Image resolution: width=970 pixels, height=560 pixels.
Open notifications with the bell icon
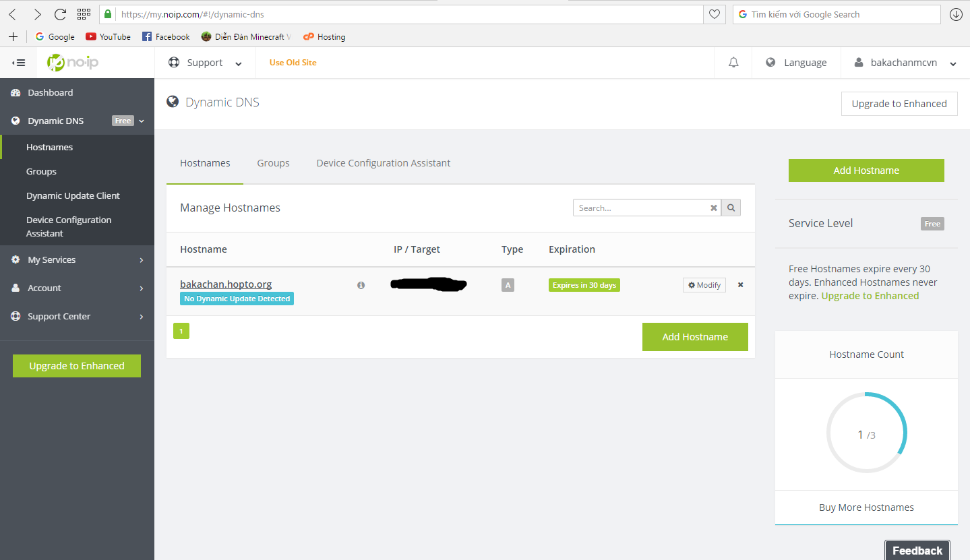coord(733,63)
